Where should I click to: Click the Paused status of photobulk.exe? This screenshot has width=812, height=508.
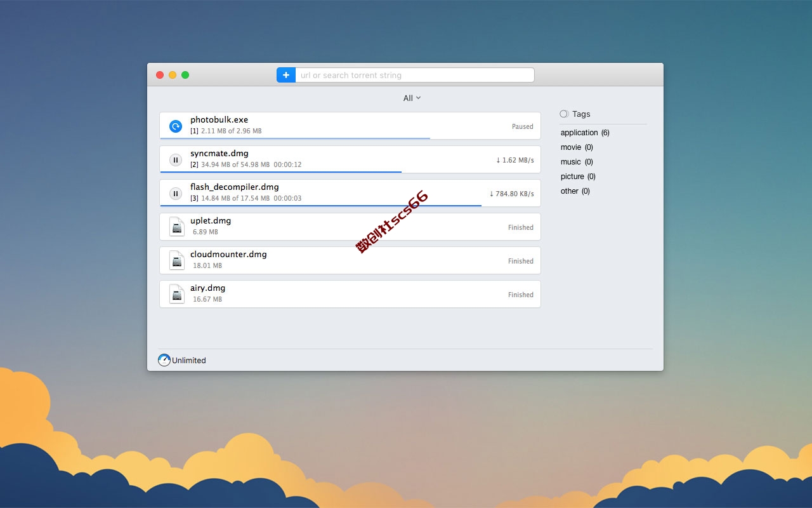(523, 126)
